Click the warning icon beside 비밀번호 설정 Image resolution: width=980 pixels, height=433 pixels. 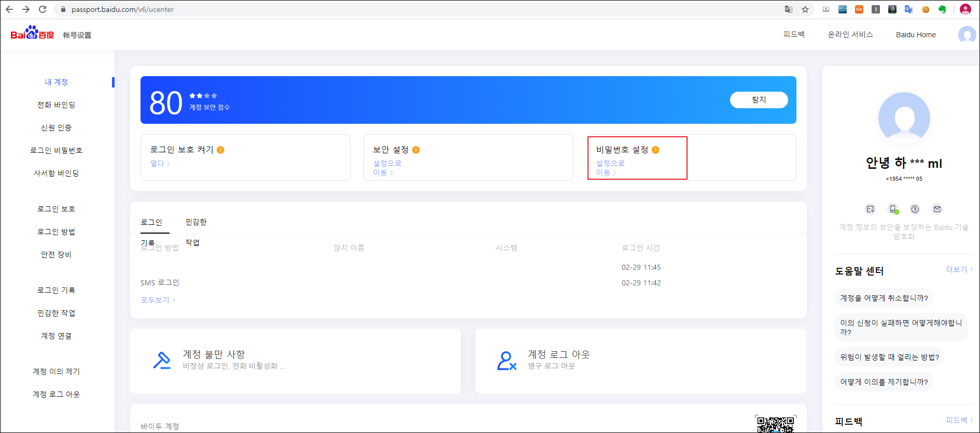pos(655,150)
